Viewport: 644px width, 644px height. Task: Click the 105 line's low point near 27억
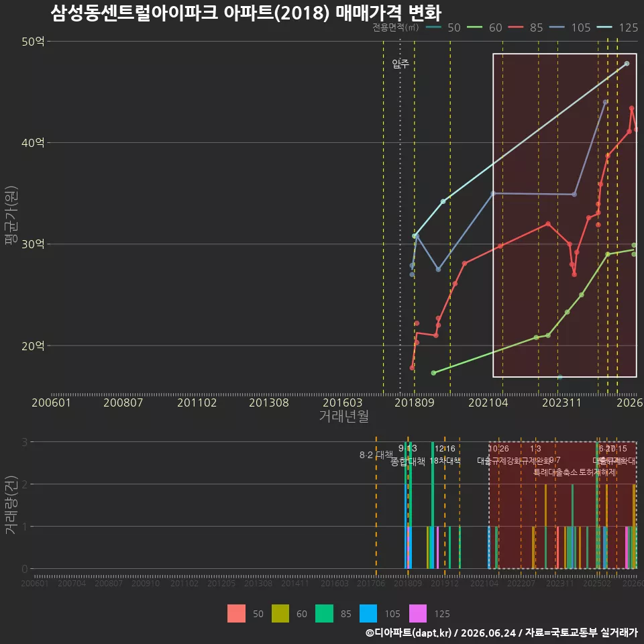pyautogui.click(x=438, y=270)
